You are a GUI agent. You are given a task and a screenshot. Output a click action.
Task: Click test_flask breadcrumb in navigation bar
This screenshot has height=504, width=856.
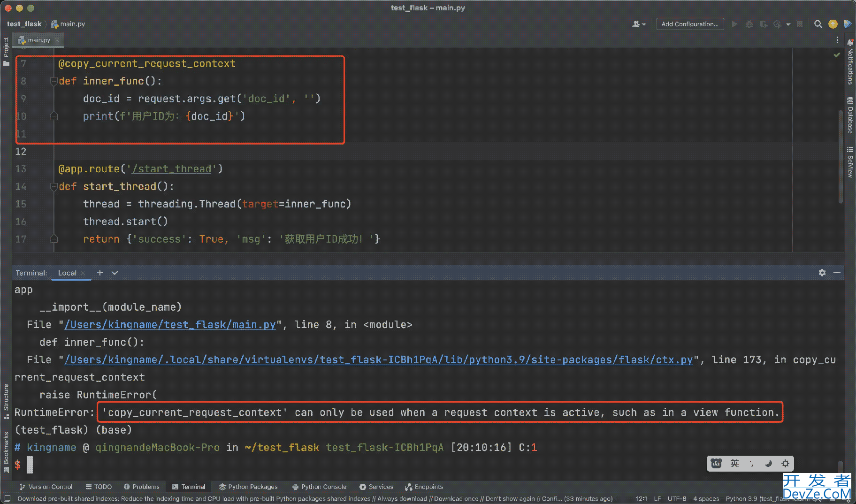(x=24, y=24)
